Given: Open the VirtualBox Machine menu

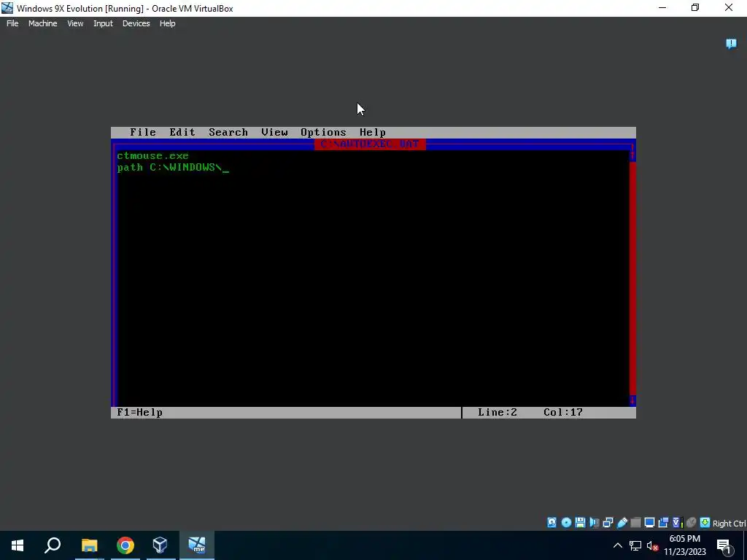Looking at the screenshot, I should click(x=43, y=23).
